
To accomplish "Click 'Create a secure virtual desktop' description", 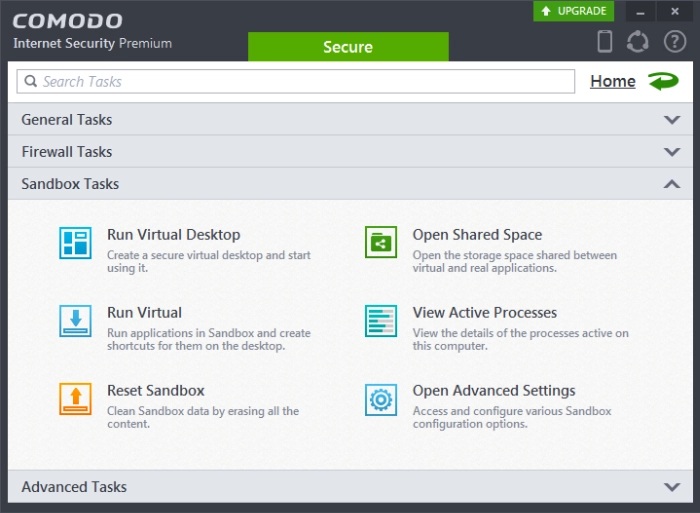I will [x=208, y=261].
